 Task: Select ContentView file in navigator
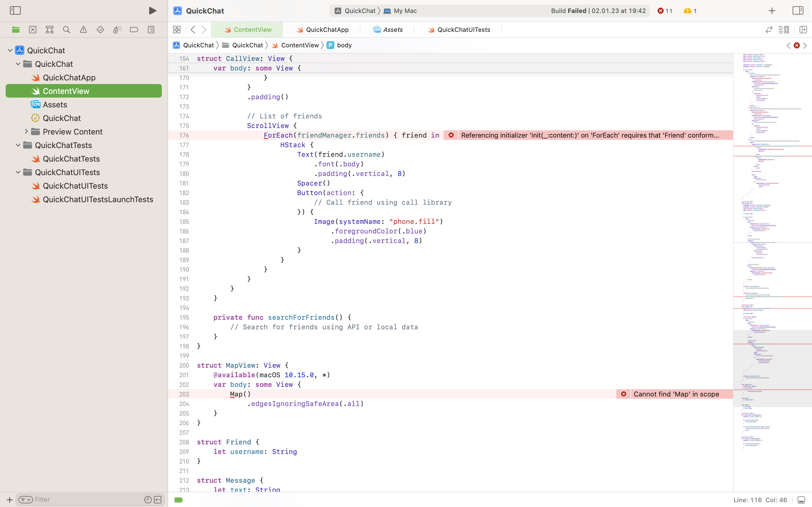tap(84, 91)
